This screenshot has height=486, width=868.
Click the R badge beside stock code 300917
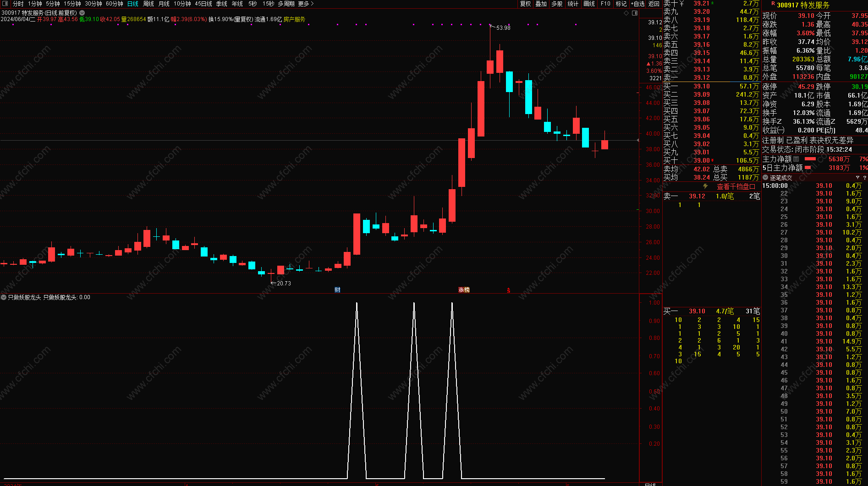[x=773, y=4]
